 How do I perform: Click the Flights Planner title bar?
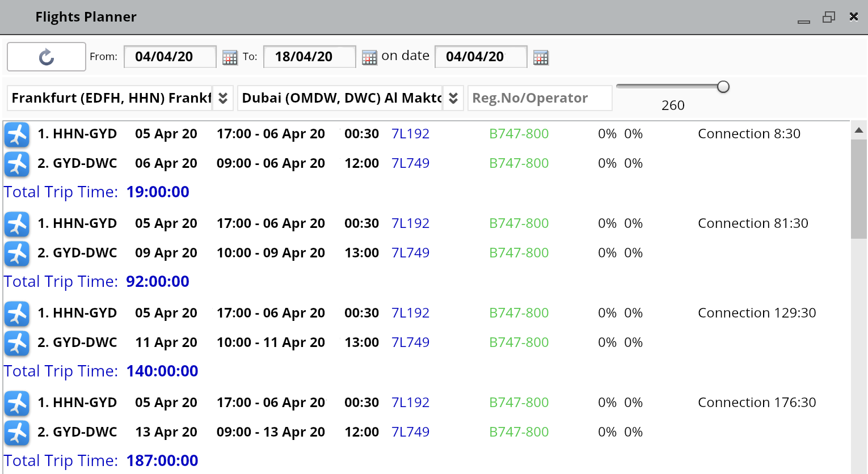click(x=86, y=16)
